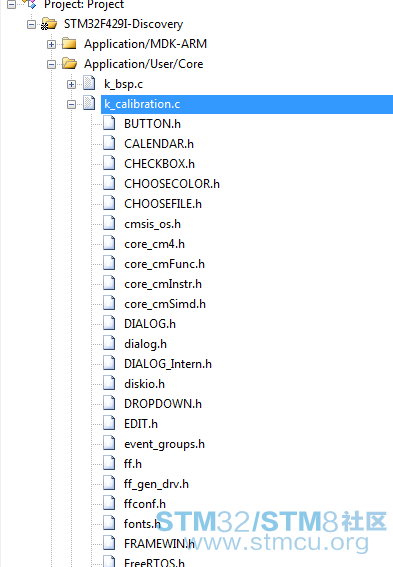Screen dimensions: 393x567
Task: Select BUTTON.h in the include list
Action: [x=152, y=124]
